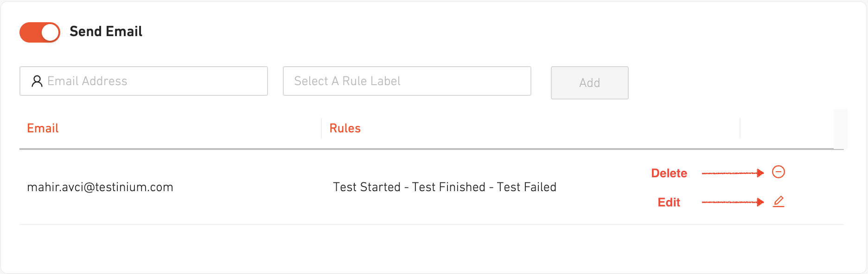The width and height of the screenshot is (868, 274).
Task: Open the Select A Rule Label dropdown
Action: coord(407,81)
